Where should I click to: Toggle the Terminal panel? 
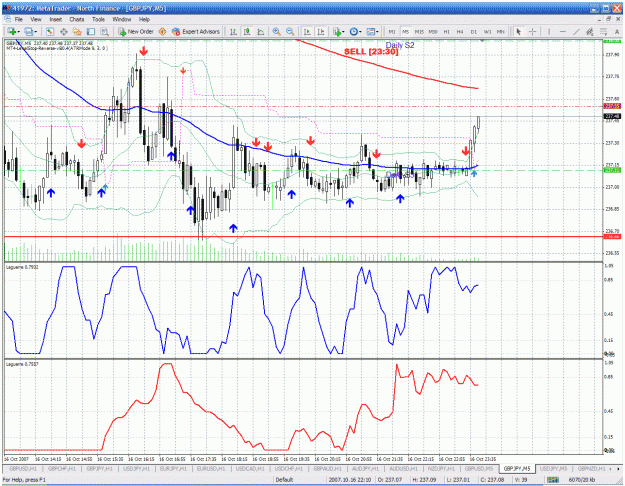point(91,31)
